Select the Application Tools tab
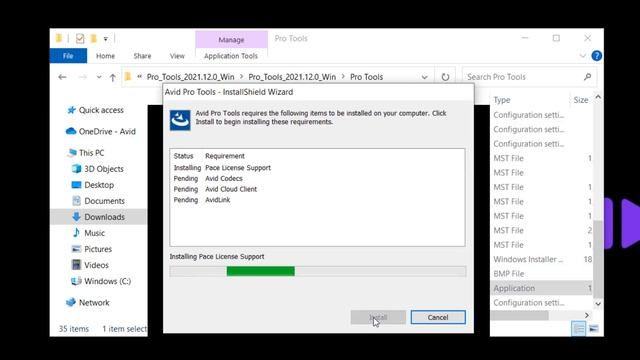 (x=231, y=56)
